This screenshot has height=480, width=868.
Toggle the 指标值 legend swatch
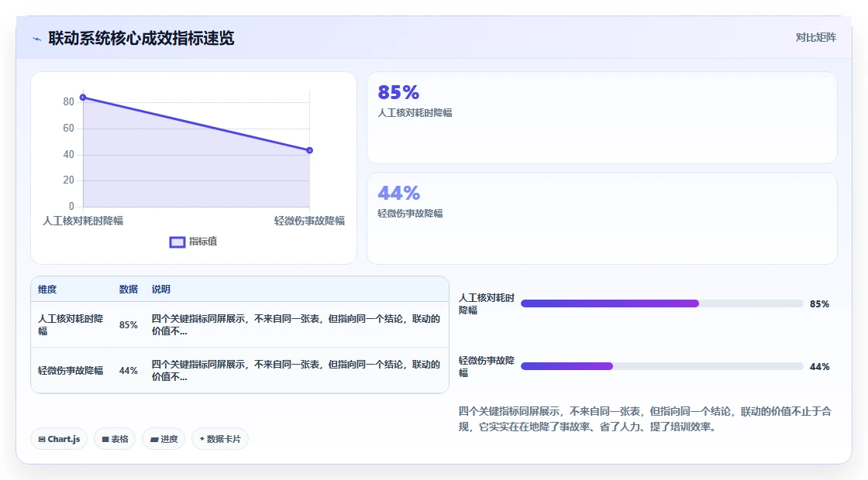(x=177, y=242)
